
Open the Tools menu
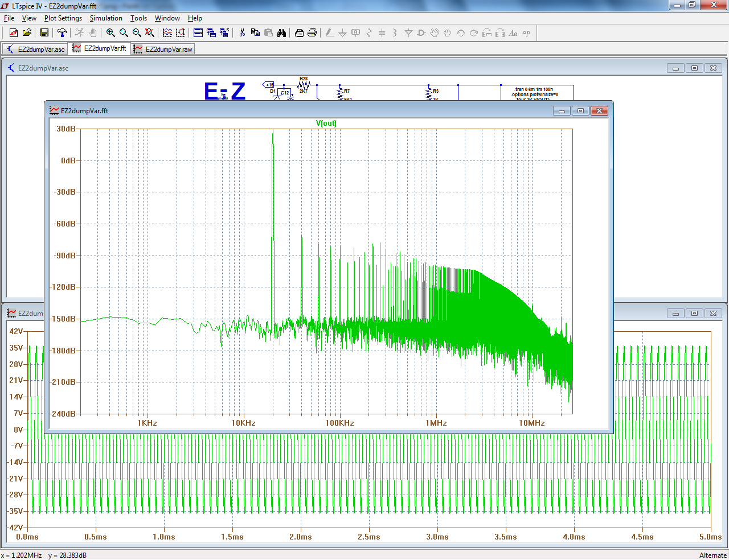tap(138, 18)
